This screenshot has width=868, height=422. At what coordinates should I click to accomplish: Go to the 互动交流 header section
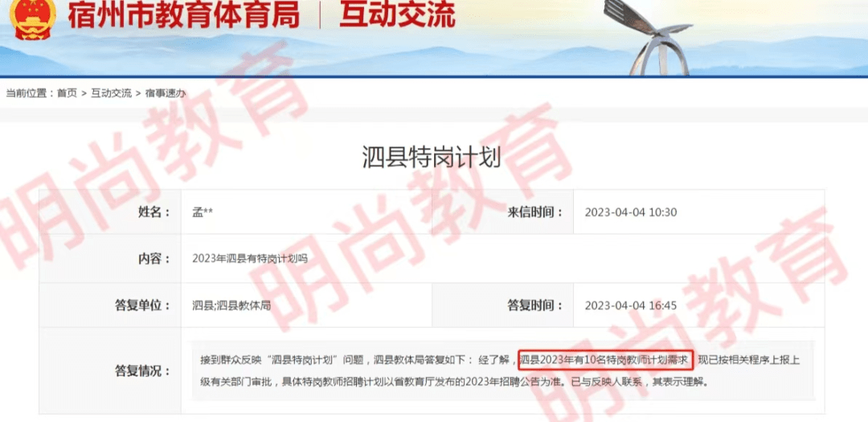point(398,15)
